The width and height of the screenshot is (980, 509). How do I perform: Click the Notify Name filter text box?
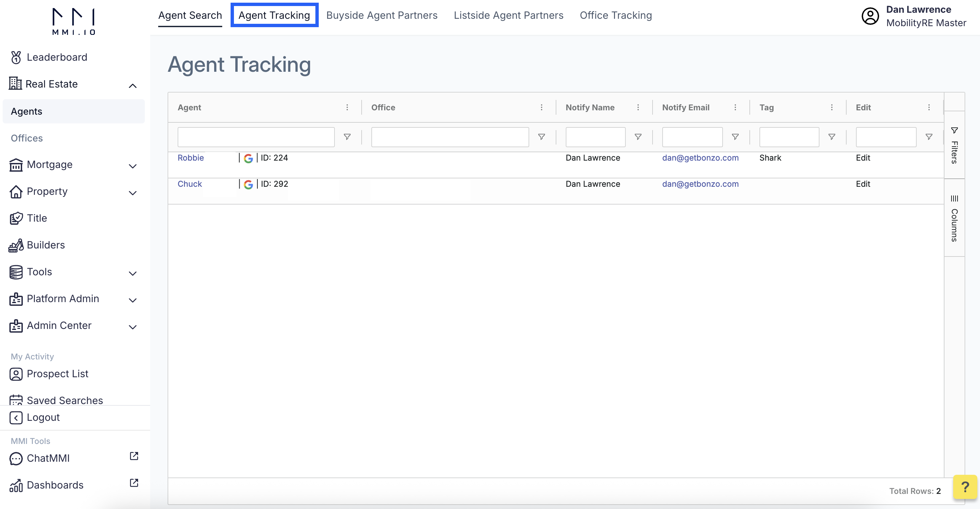point(595,137)
